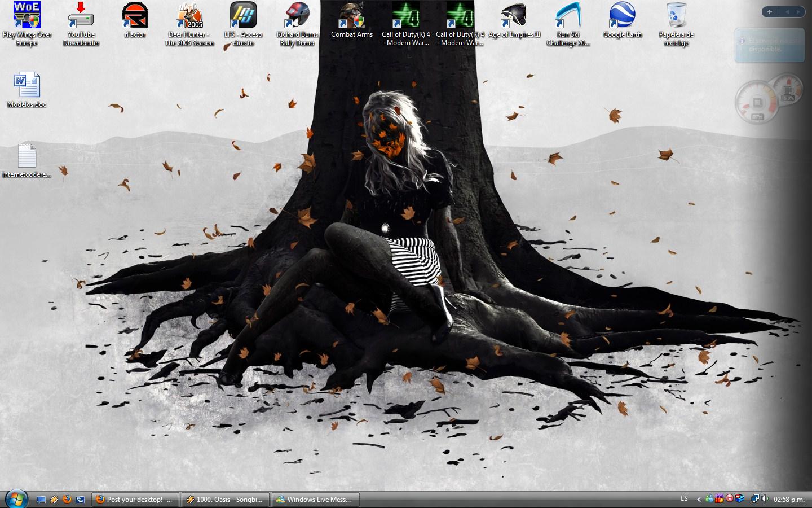Image resolution: width=812 pixels, height=508 pixels.
Task: Click the round red tray icon
Action: coord(730,499)
